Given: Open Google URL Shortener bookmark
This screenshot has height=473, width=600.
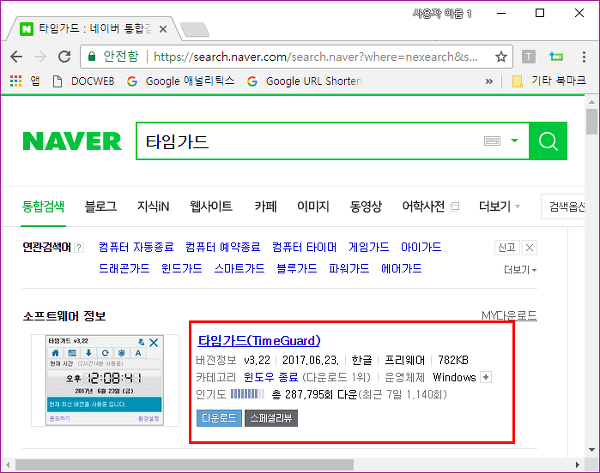Looking at the screenshot, I should coord(304,81).
